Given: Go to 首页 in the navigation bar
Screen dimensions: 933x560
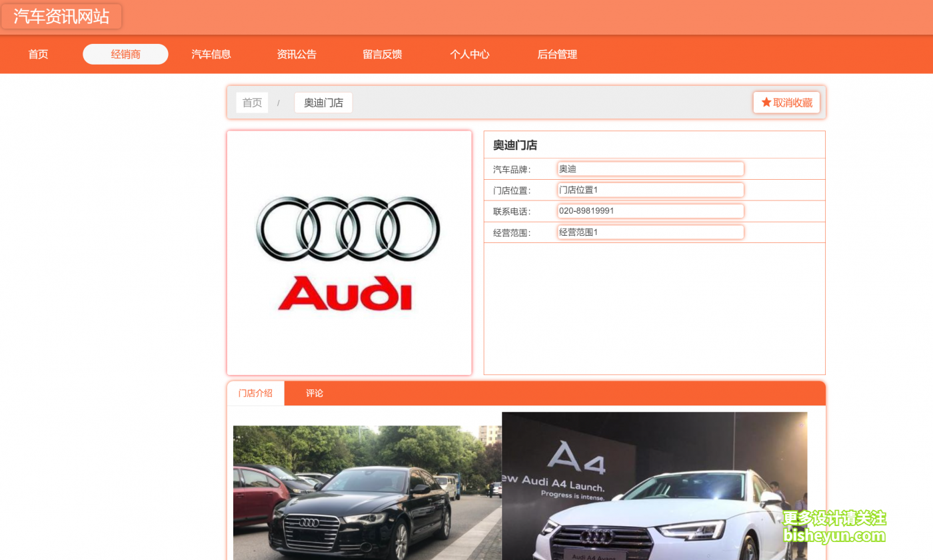Looking at the screenshot, I should [x=38, y=55].
